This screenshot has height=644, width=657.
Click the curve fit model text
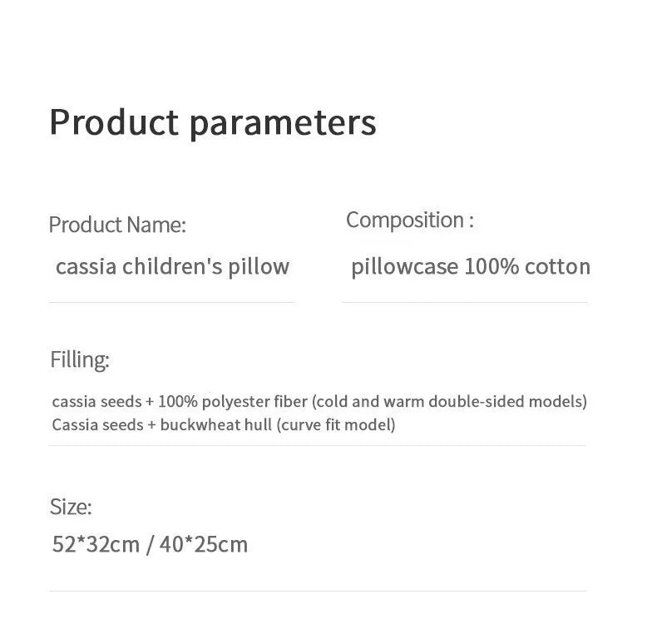point(336,425)
